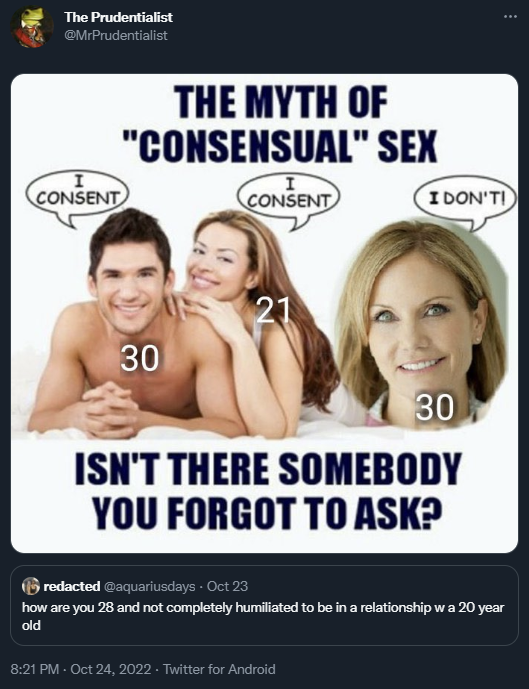
Task: Click the 30 label on the blonde woman
Action: point(435,407)
